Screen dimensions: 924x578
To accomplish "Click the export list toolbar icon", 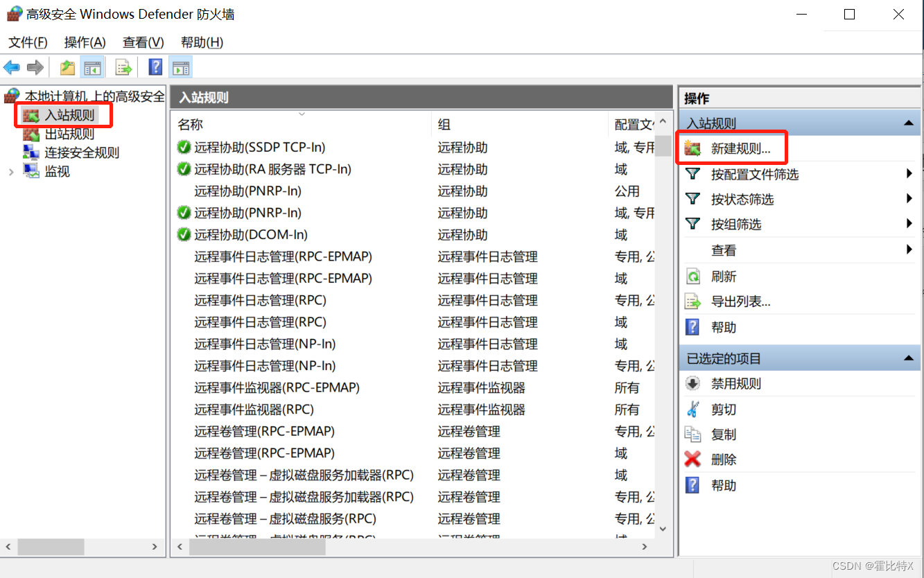I will [x=123, y=67].
